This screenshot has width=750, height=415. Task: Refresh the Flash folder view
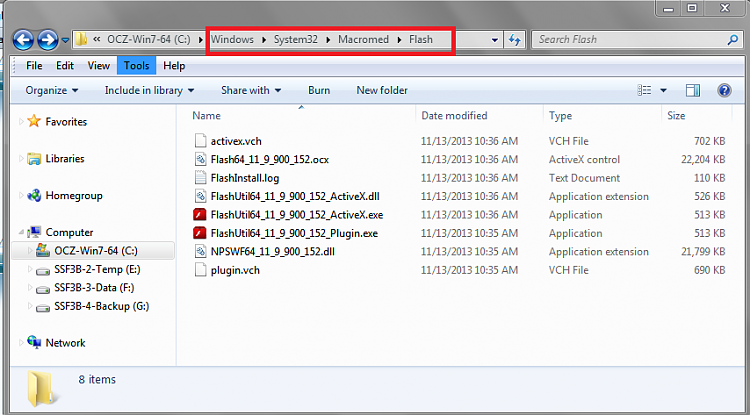pyautogui.click(x=515, y=40)
